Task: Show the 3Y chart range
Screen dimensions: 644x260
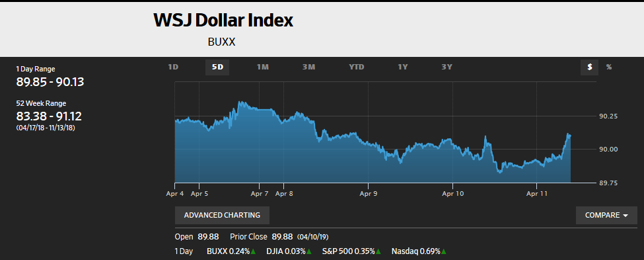Action: [x=447, y=67]
